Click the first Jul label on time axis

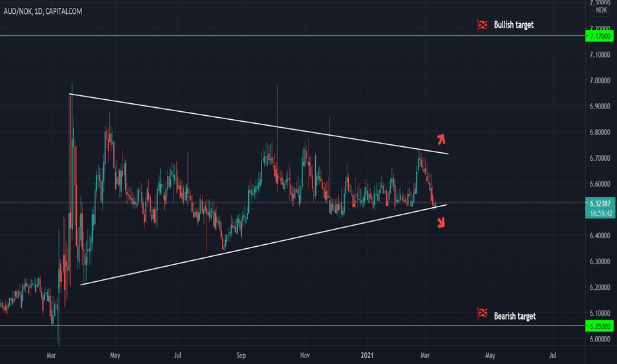click(x=177, y=355)
